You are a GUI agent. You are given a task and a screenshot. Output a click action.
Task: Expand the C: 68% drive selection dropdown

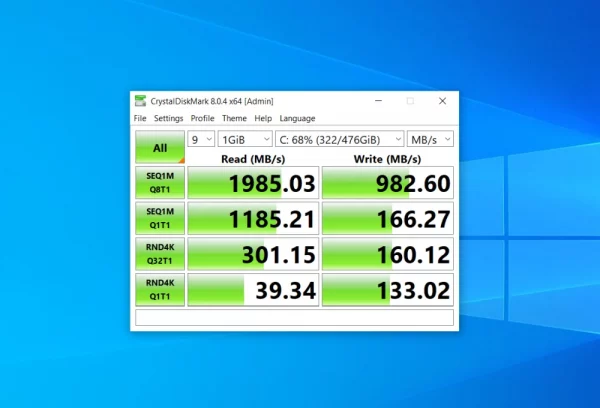pos(339,139)
